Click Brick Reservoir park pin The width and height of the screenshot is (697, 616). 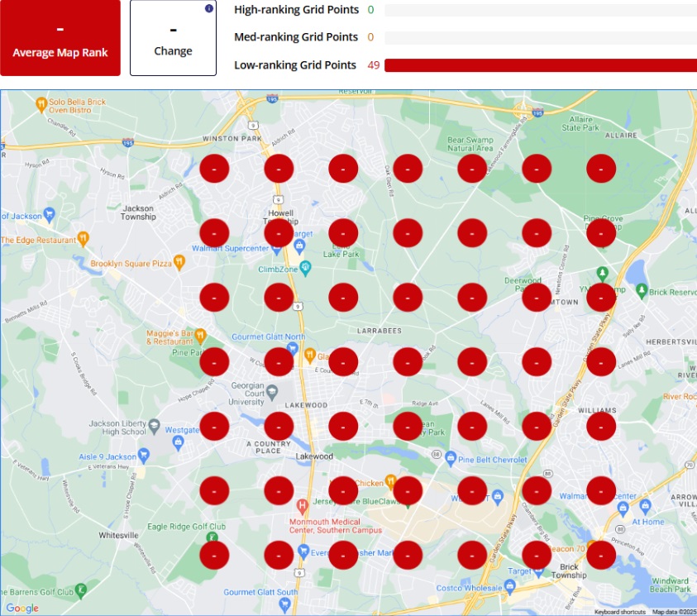coord(642,291)
